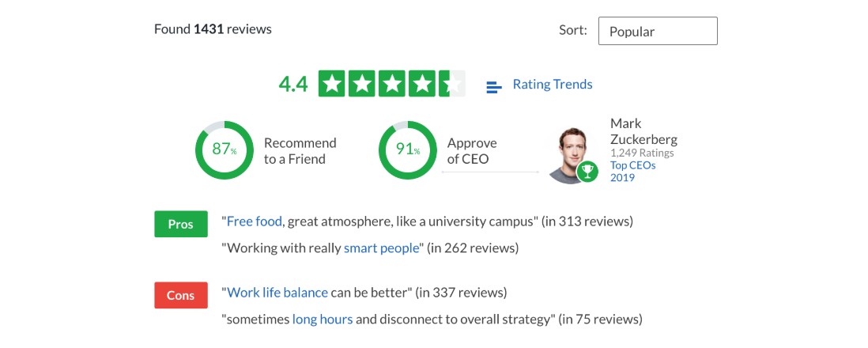Click the Rating Trends bar chart icon
This screenshot has width=868, height=348.
494,87
